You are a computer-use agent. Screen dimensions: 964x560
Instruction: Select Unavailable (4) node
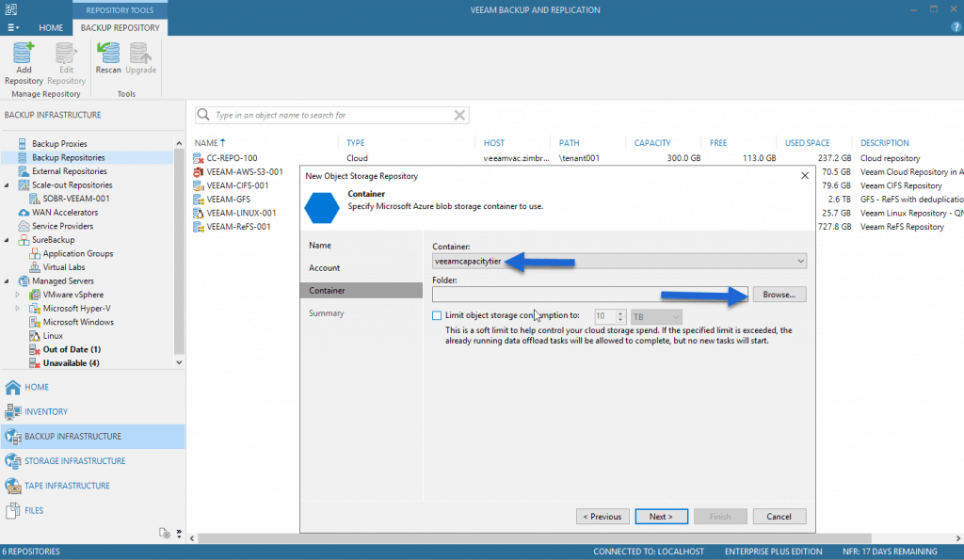pyautogui.click(x=71, y=363)
